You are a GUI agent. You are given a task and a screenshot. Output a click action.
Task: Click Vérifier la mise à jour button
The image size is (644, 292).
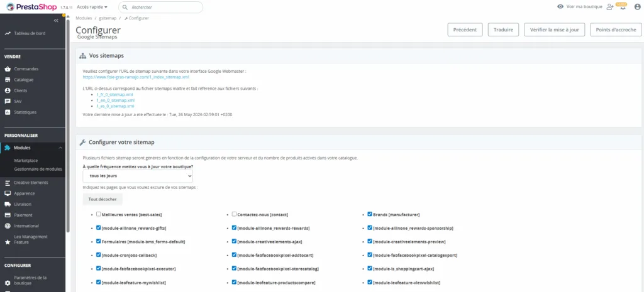pos(555,30)
